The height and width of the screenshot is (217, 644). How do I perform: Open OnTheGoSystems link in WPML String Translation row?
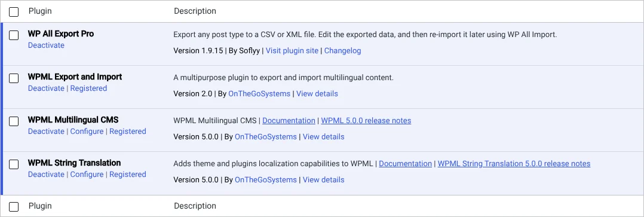[266, 179]
